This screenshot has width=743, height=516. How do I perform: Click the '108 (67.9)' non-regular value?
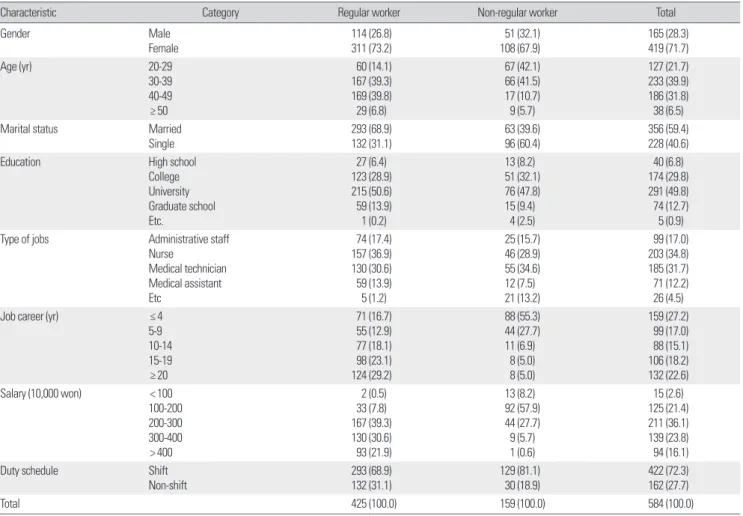click(520, 48)
